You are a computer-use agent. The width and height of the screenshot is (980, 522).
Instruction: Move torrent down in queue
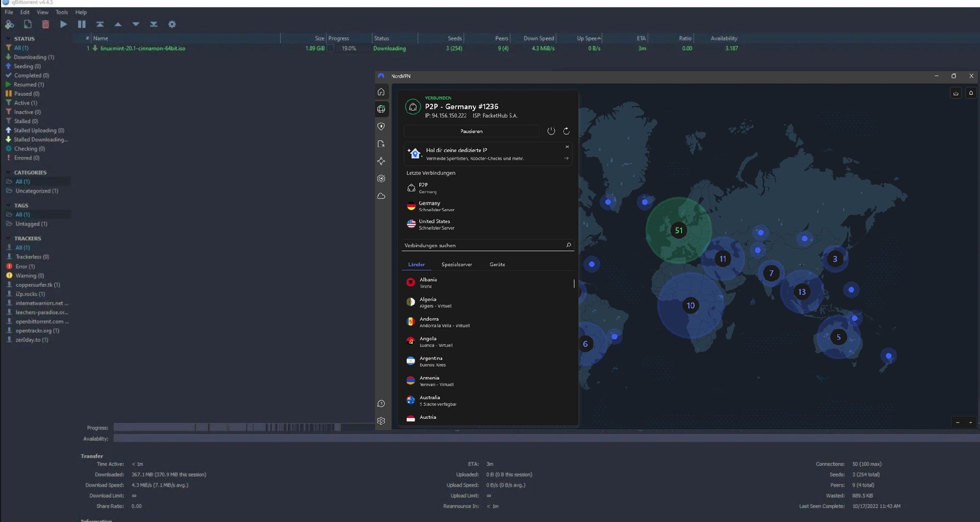136,24
